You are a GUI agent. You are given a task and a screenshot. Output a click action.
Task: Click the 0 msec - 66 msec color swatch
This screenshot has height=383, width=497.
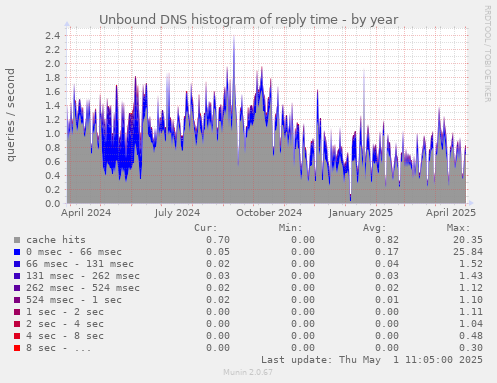(17, 252)
